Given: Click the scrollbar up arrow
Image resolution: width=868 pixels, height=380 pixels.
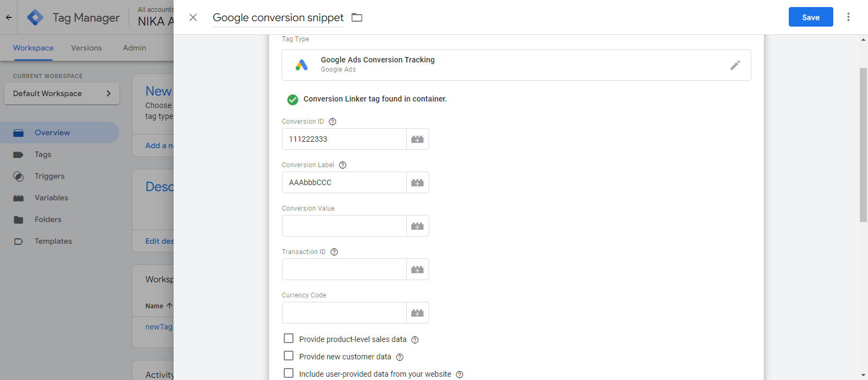Looking at the screenshot, I should click(863, 40).
